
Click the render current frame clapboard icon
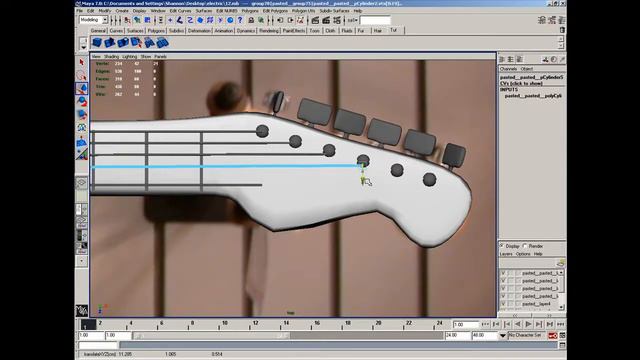pos(315,20)
